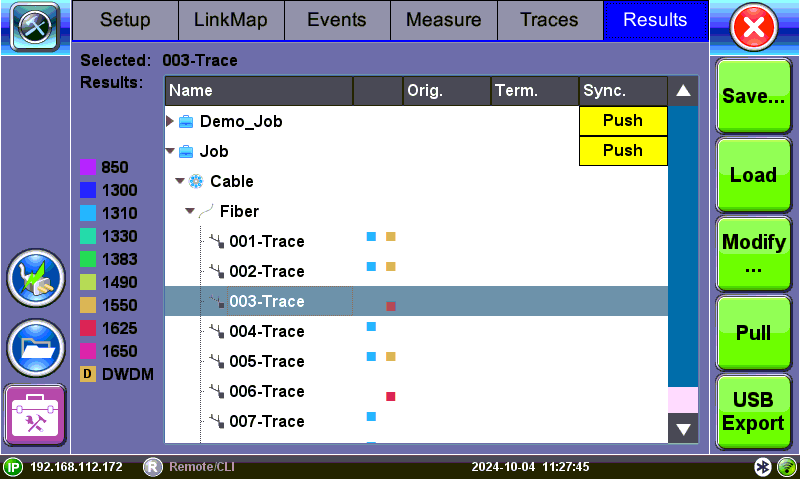Click the 1625 wavelength color swatch
This screenshot has height=479, width=800.
point(87,328)
